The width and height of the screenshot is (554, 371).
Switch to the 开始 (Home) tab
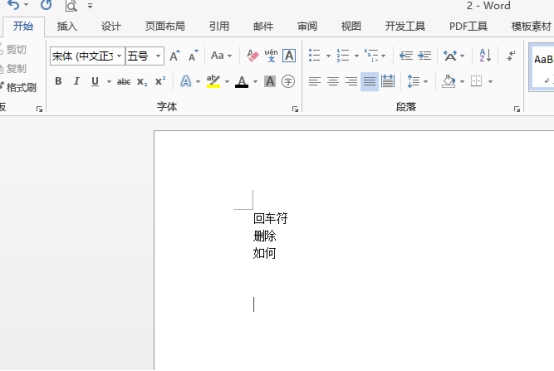click(23, 26)
